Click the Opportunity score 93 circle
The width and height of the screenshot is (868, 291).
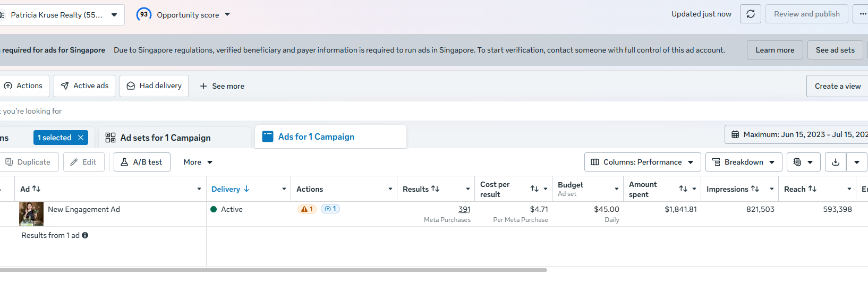(144, 14)
